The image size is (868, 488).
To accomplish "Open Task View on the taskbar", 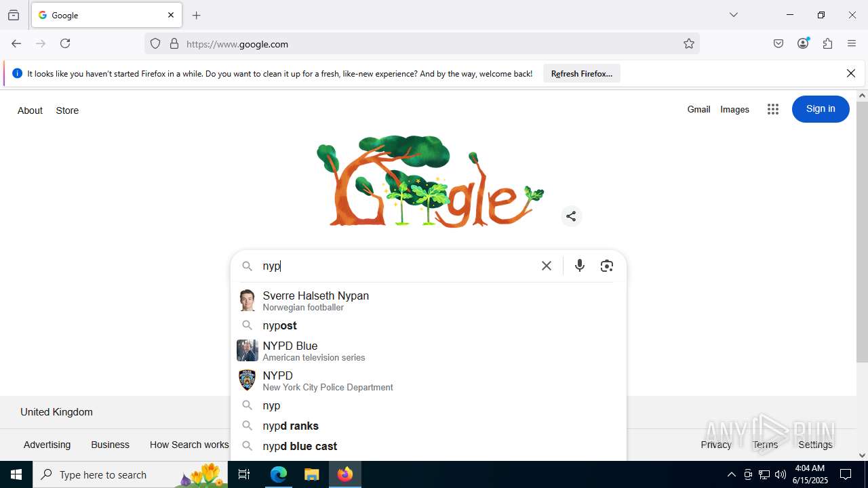I will (x=244, y=474).
